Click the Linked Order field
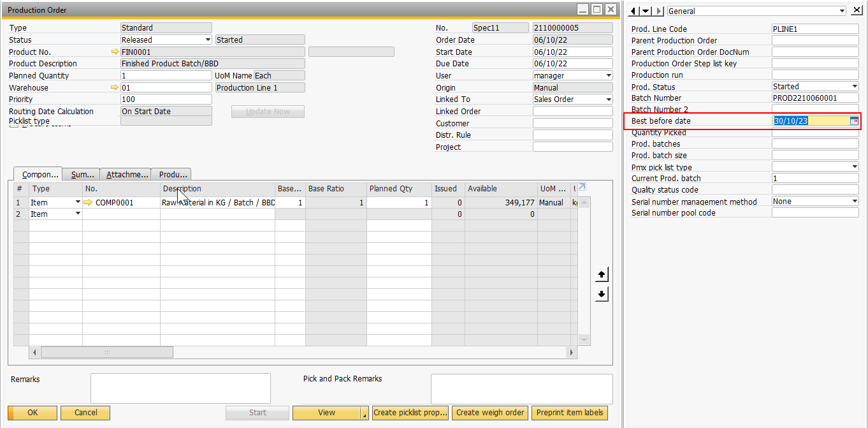This screenshot has width=868, height=428. 573,111
